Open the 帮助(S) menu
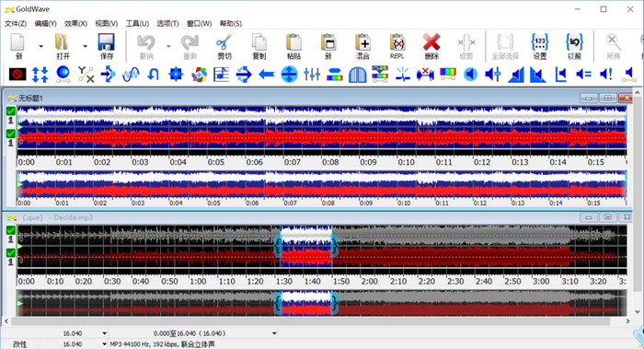This screenshot has height=349, width=644. pos(231,23)
